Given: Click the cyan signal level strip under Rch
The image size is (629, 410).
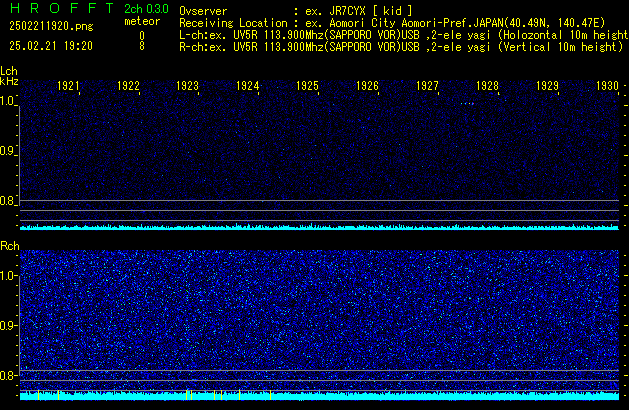Looking at the screenshot, I should point(319,396).
